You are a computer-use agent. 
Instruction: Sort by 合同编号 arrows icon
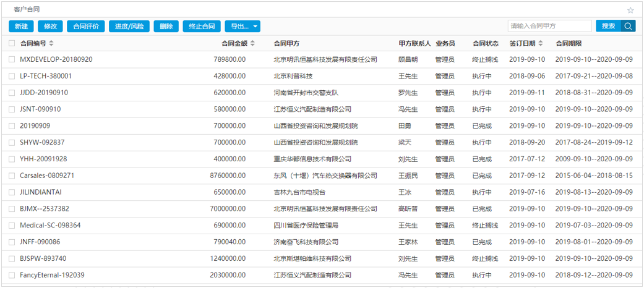point(51,43)
